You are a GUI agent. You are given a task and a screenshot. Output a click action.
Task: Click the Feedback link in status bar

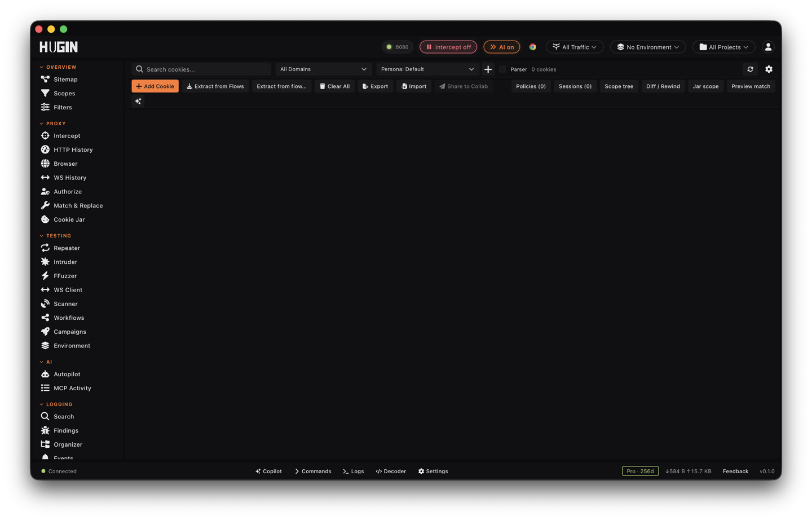coord(735,471)
